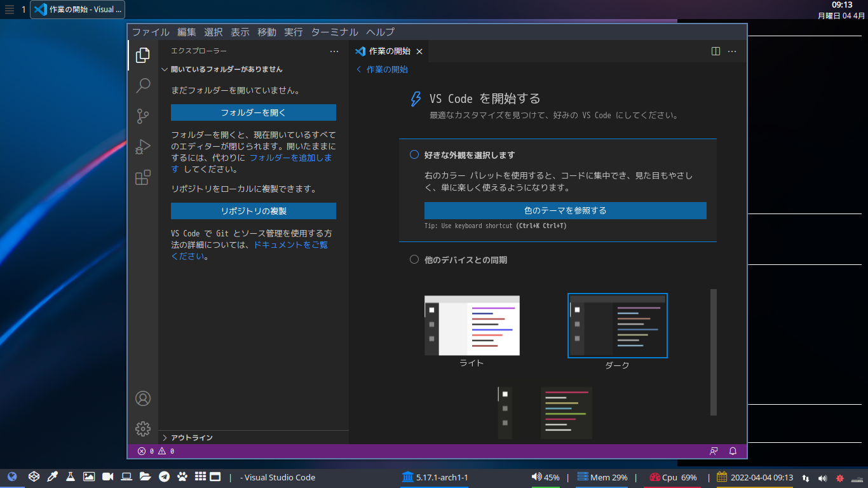Image resolution: width=868 pixels, height=488 pixels.
Task: Open the image viewer taskbar icon
Action: tap(89, 477)
